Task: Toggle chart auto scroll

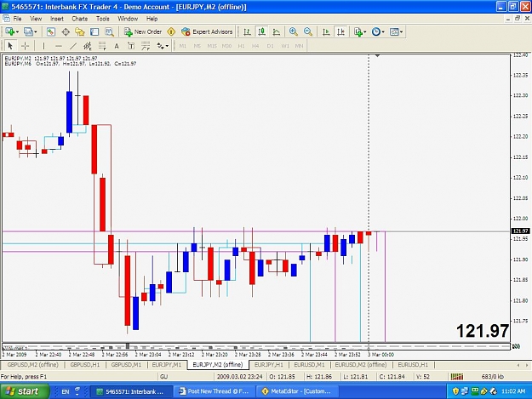Action: pos(326,31)
